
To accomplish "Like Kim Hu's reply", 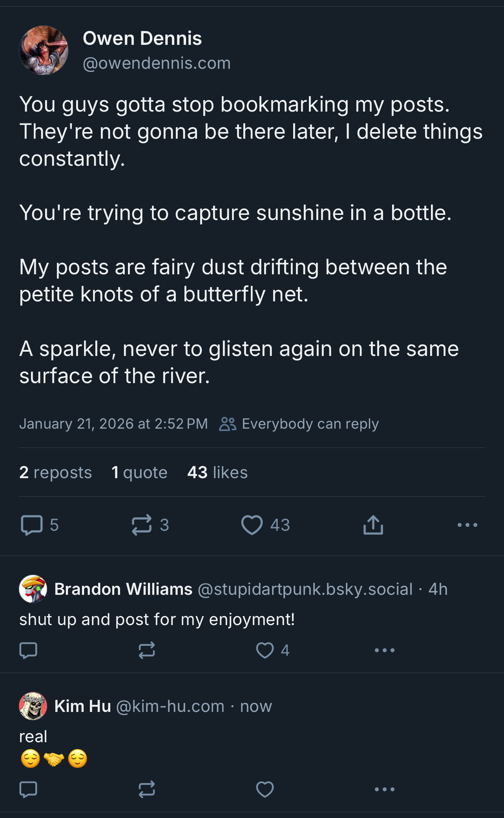I will [265, 789].
